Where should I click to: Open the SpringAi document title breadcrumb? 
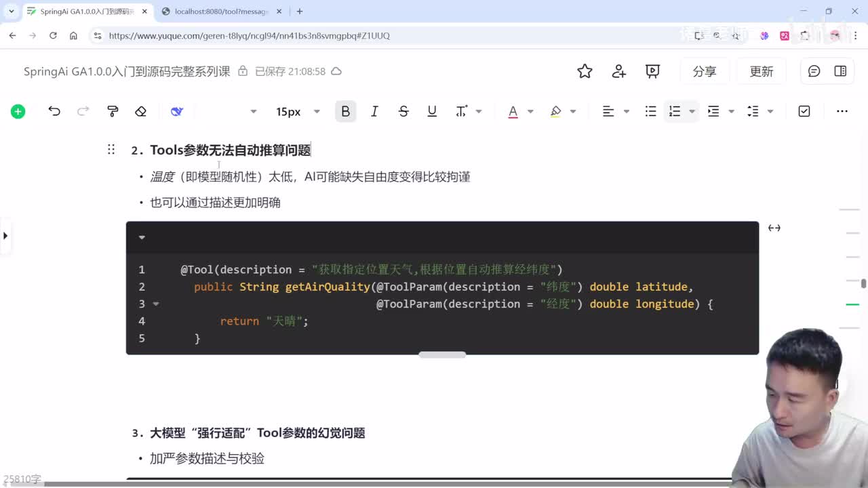click(x=127, y=71)
